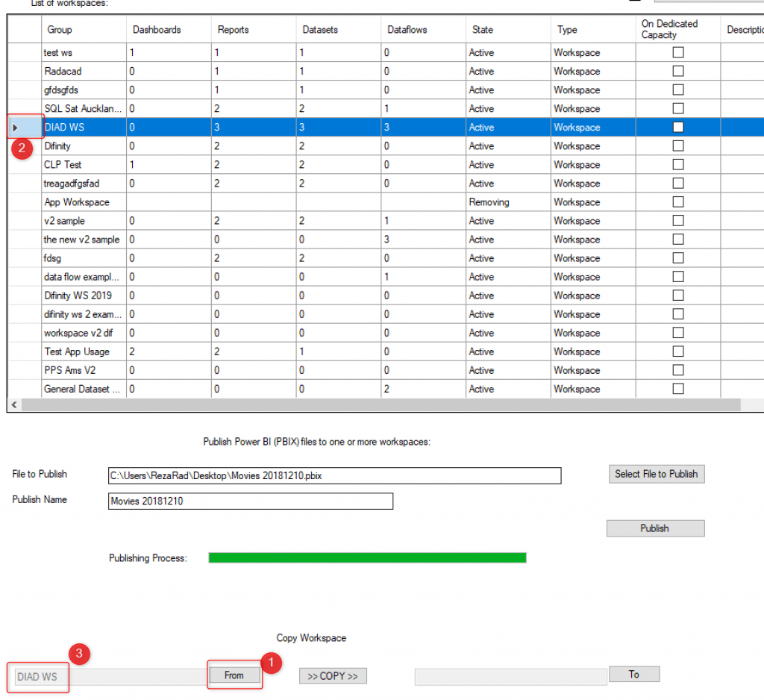Click the >> COPY >> button

(333, 676)
